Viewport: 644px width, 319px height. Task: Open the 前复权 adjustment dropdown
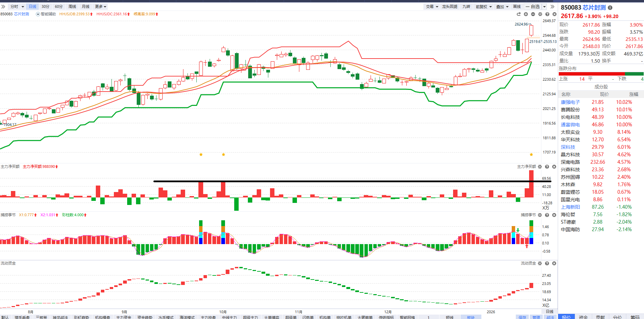click(483, 7)
